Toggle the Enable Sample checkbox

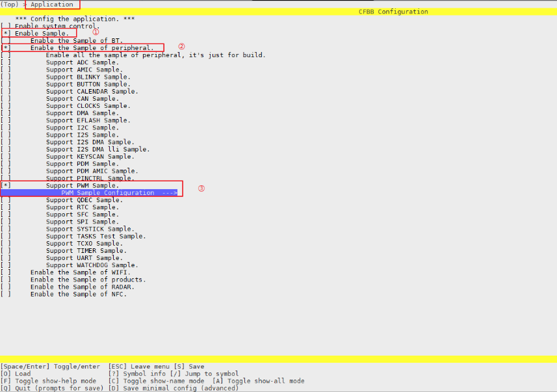[x=6, y=33]
